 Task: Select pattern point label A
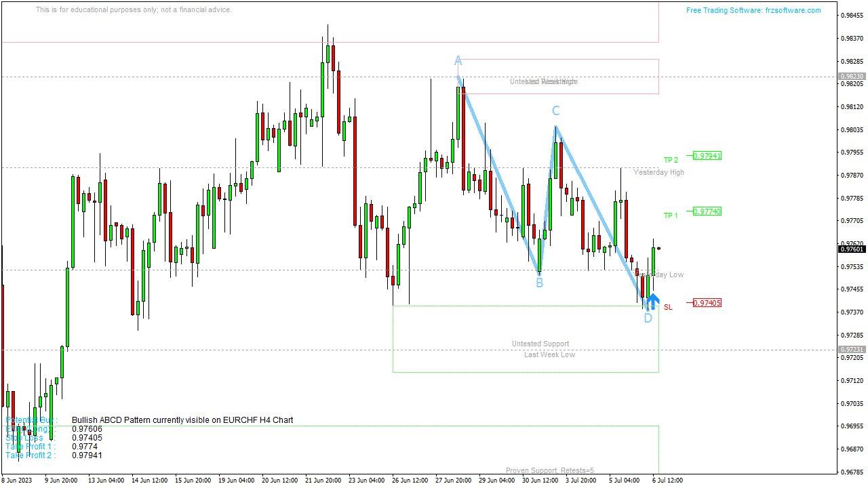(x=458, y=61)
